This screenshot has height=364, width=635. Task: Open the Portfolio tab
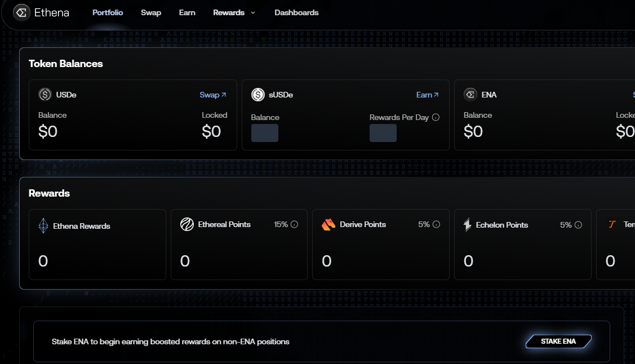point(108,12)
